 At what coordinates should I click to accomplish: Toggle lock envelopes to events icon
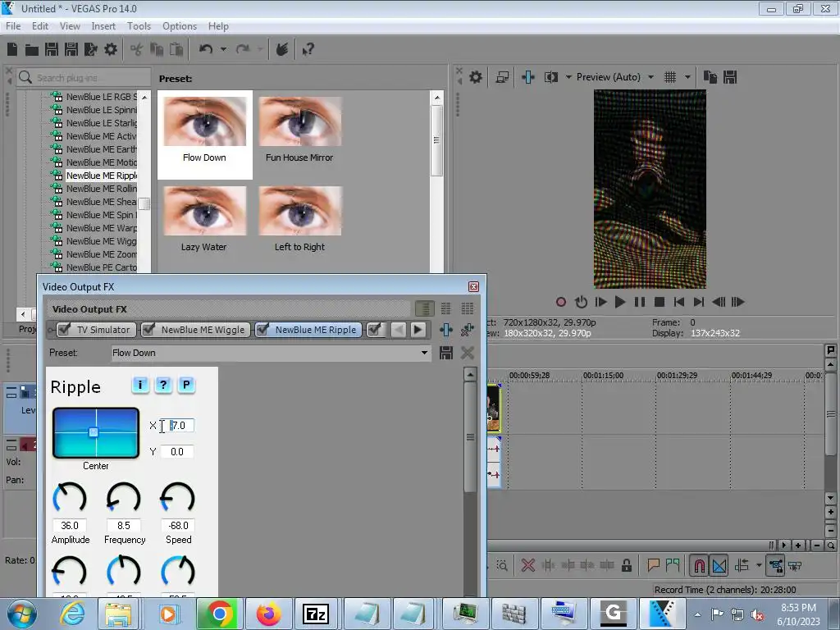pyautogui.click(x=776, y=565)
